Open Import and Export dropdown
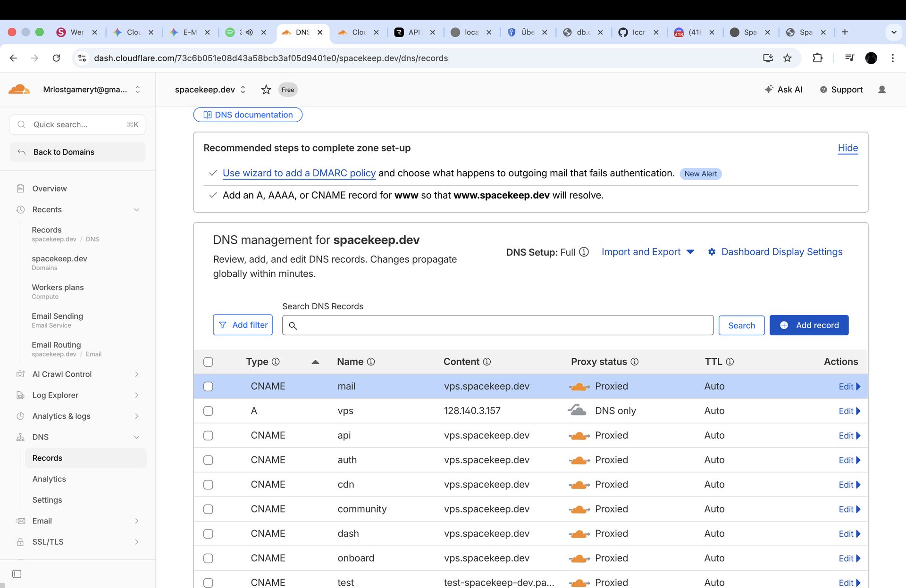The width and height of the screenshot is (906, 588). click(647, 252)
